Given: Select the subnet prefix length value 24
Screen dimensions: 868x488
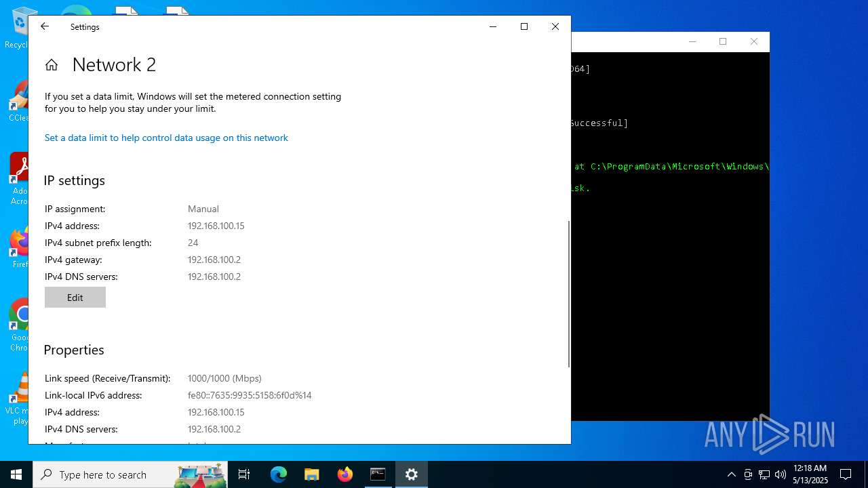Looking at the screenshot, I should coord(193,243).
